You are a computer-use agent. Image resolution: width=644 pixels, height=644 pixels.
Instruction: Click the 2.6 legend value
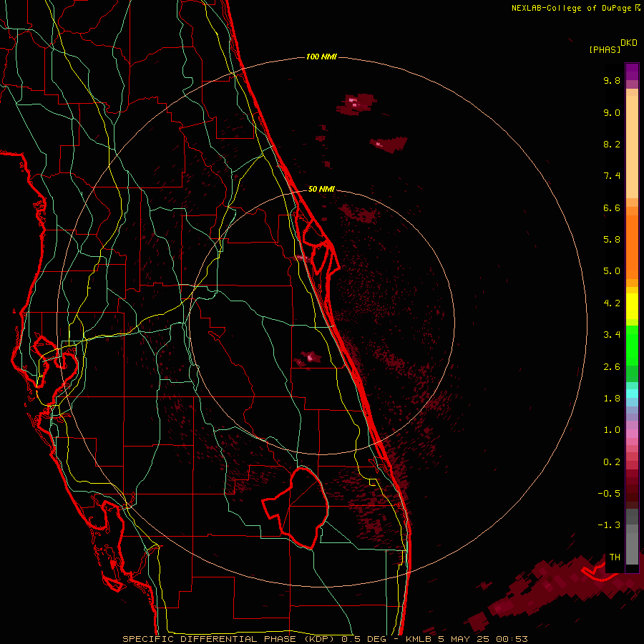coord(612,367)
